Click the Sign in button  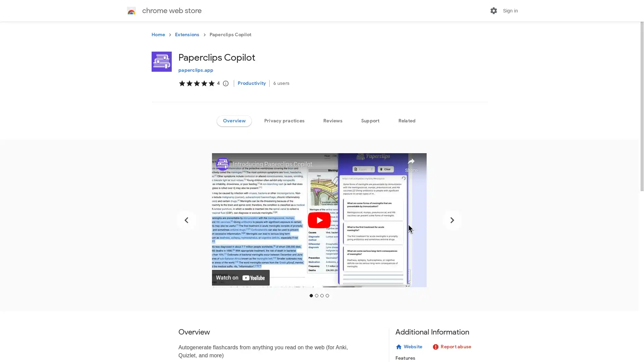(510, 10)
